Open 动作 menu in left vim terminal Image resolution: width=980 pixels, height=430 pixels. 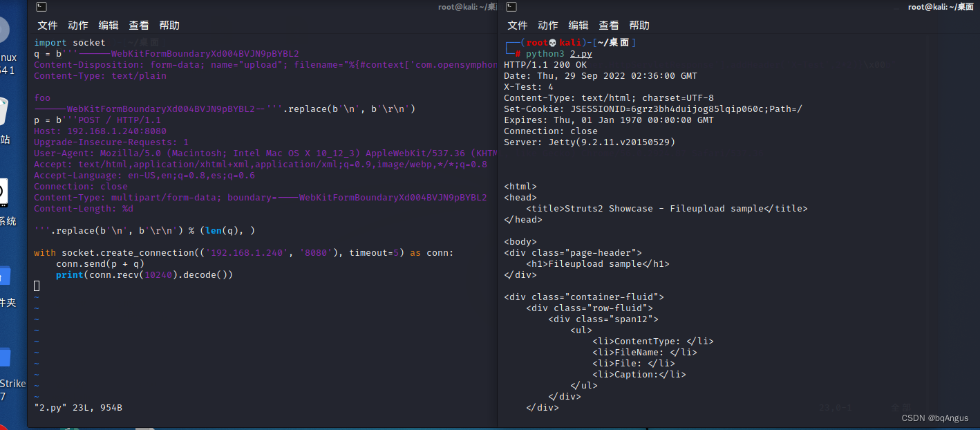[78, 26]
